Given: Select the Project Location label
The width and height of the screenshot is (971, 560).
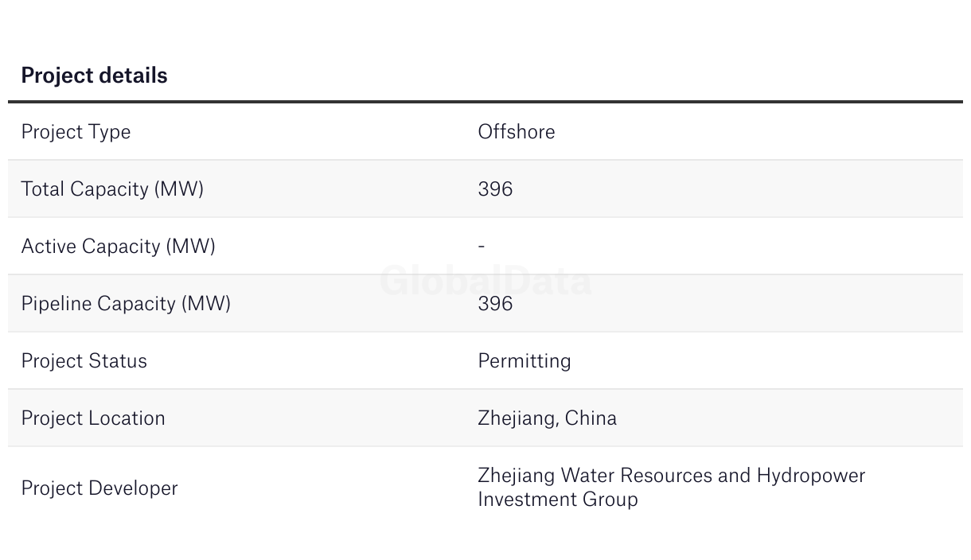Looking at the screenshot, I should click(x=93, y=418).
